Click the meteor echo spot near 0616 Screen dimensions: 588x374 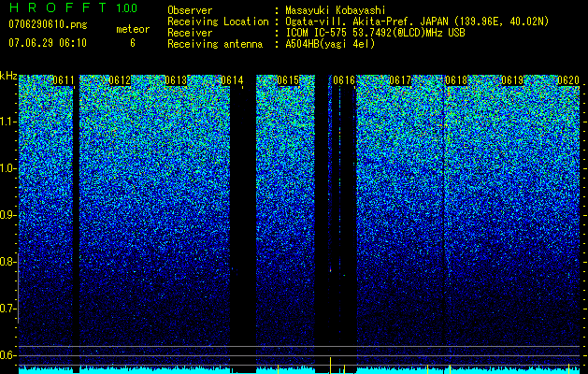330,269
